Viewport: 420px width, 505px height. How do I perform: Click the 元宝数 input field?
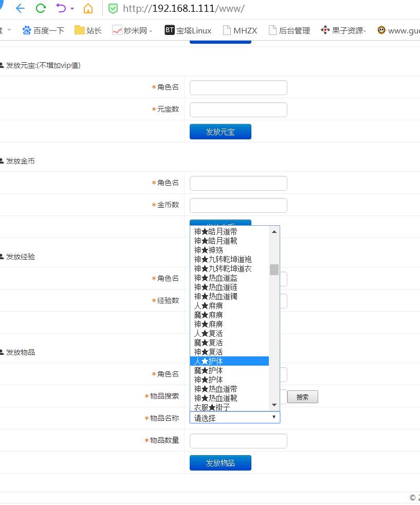[x=238, y=110]
